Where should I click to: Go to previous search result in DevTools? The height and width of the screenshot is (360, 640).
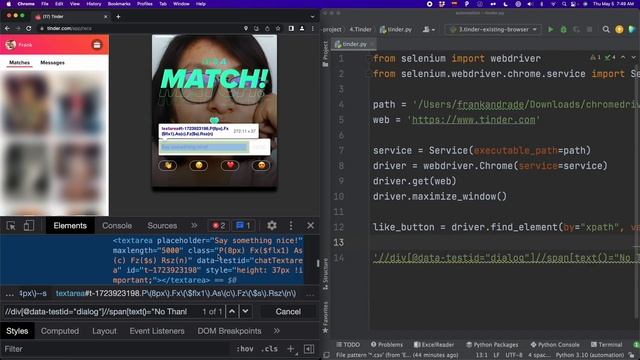(232, 311)
